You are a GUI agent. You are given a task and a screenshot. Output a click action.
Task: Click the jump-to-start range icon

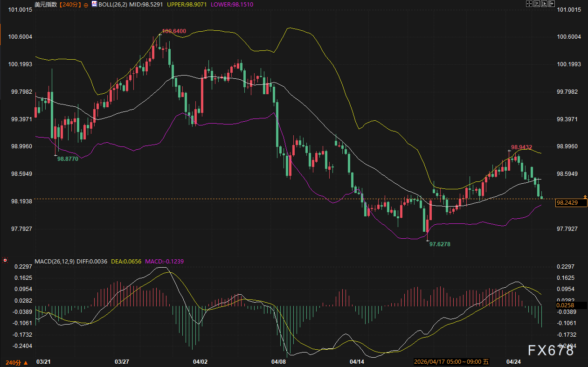pos(537,4)
